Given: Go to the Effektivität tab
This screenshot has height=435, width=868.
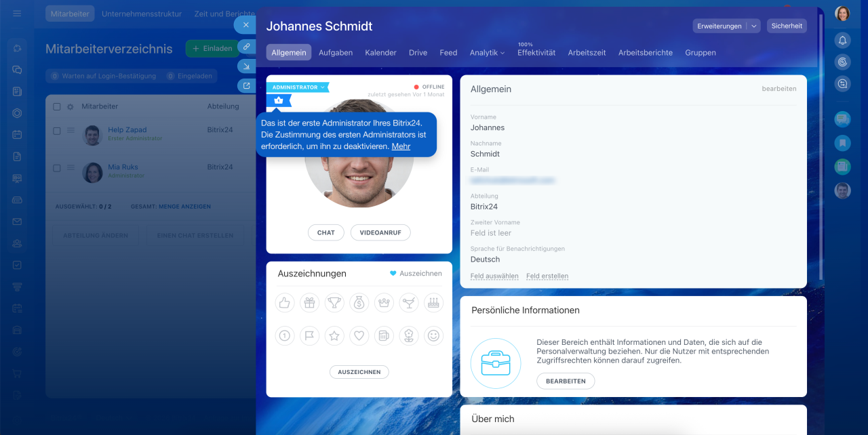Looking at the screenshot, I should coord(536,53).
